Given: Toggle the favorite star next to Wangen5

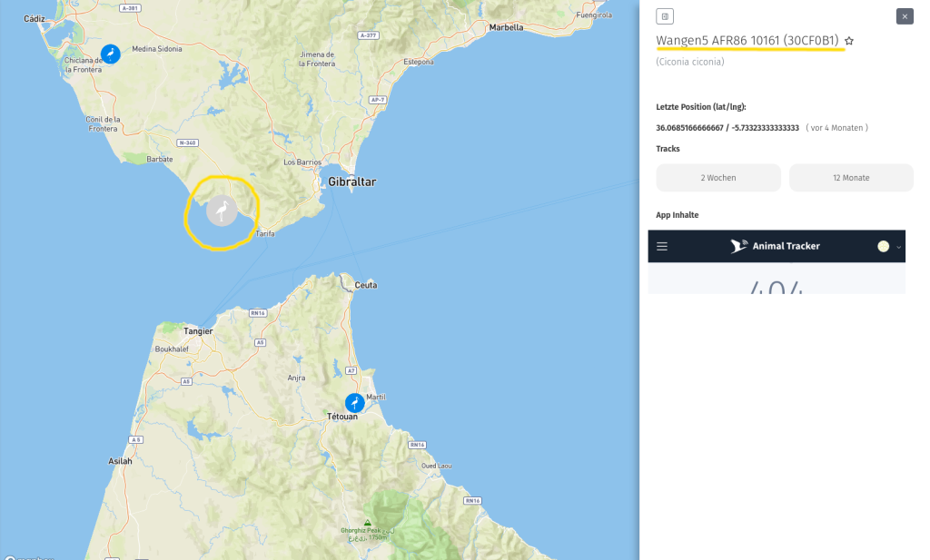Looking at the screenshot, I should coord(849,40).
